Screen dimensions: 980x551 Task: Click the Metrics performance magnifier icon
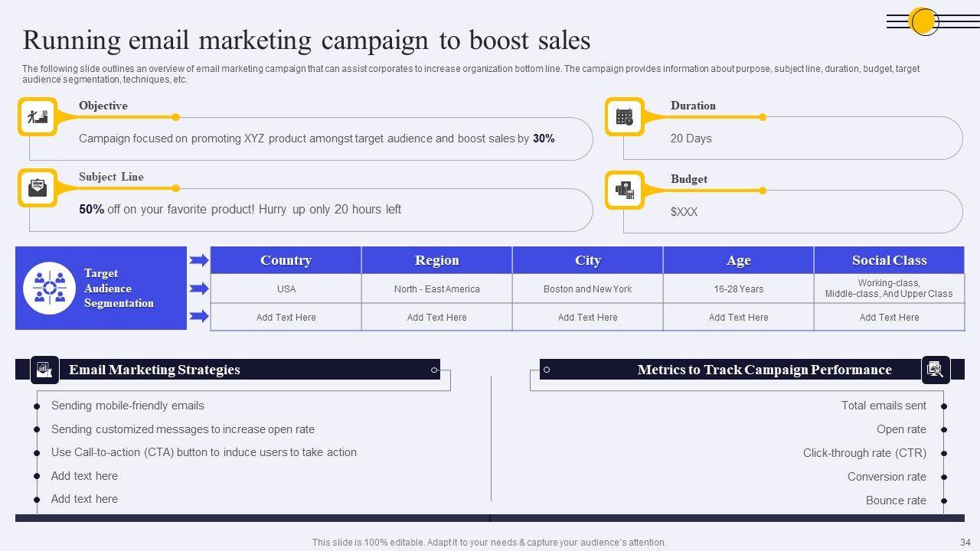tap(935, 370)
